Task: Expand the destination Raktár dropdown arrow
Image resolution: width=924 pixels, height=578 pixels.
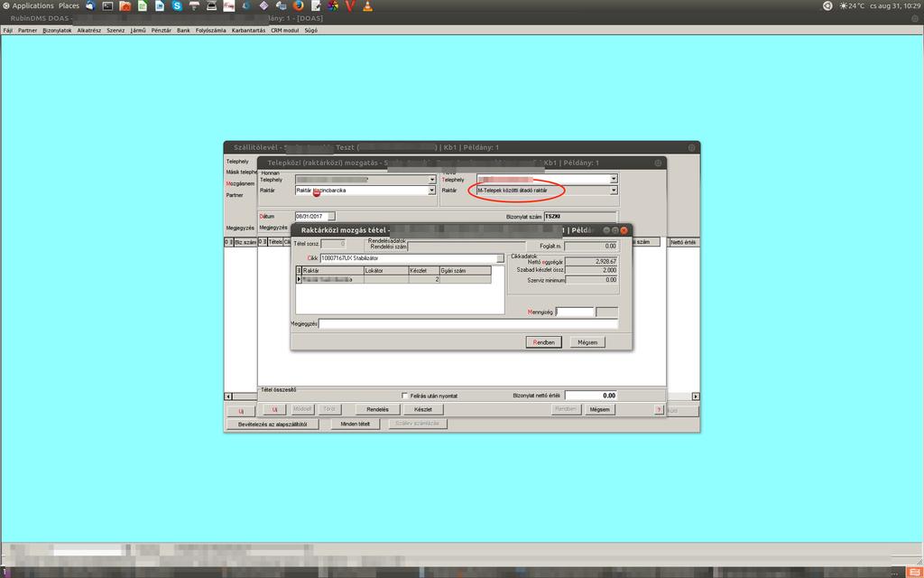Action: [x=614, y=191]
